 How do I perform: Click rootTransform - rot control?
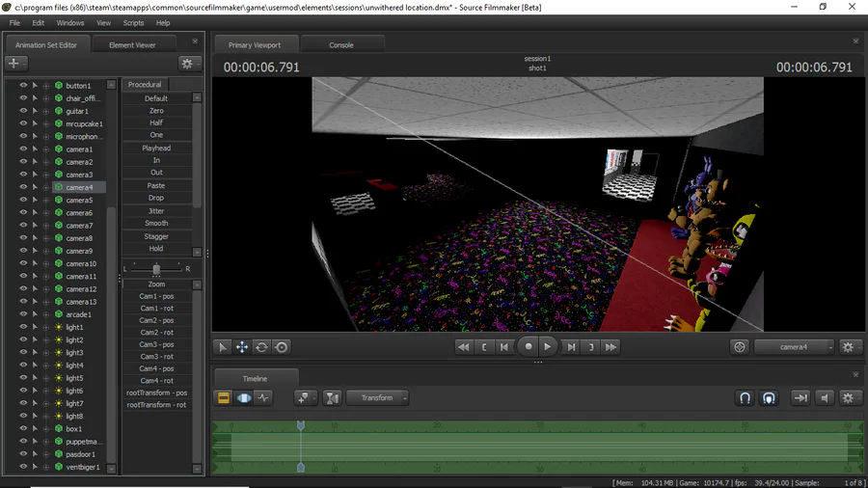pos(156,404)
